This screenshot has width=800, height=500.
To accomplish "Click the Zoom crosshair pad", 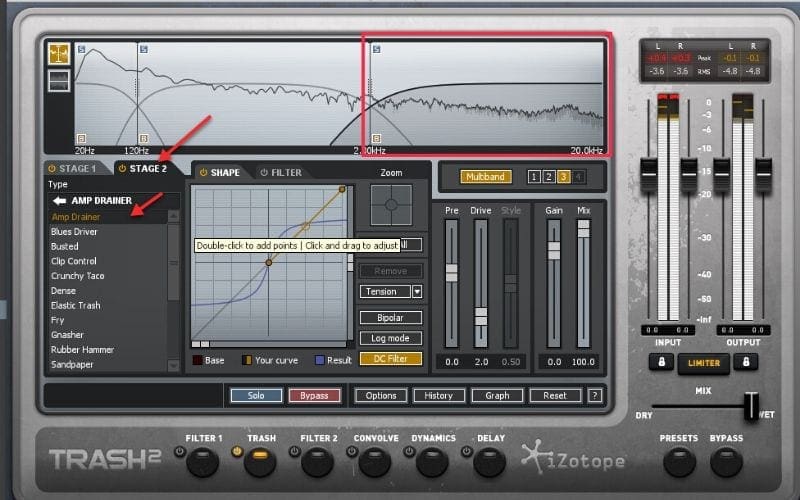I will pos(391,205).
